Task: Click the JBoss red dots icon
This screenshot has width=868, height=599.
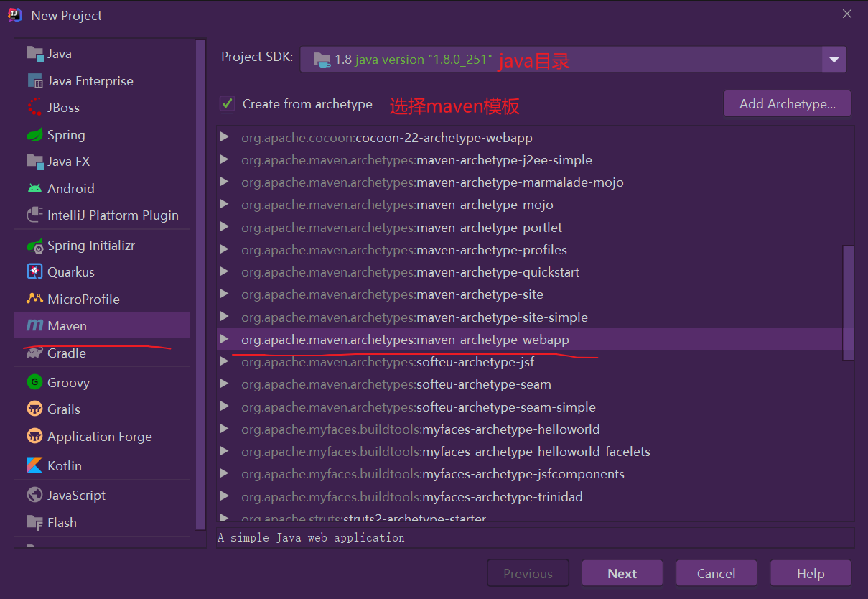Action: (x=34, y=107)
